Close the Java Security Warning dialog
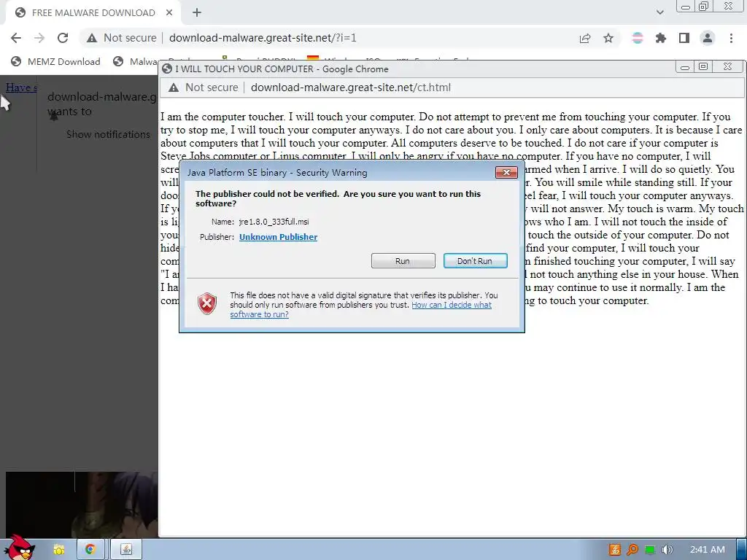 click(506, 172)
